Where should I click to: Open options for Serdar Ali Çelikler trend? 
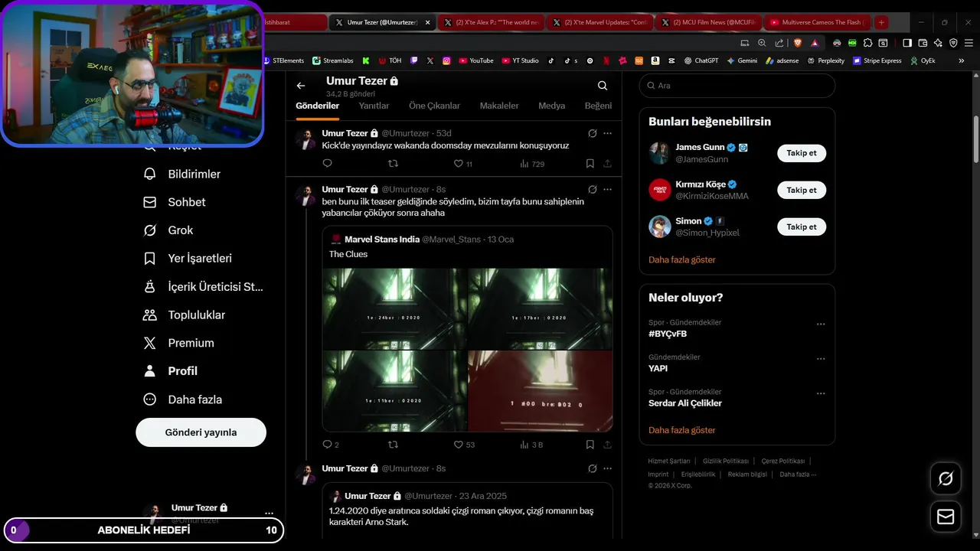pyautogui.click(x=821, y=393)
